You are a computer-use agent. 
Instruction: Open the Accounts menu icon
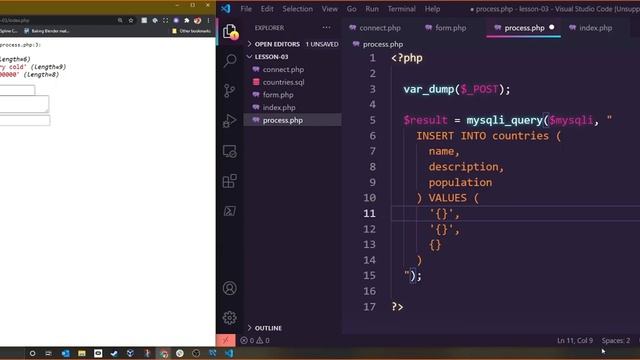tap(230, 288)
